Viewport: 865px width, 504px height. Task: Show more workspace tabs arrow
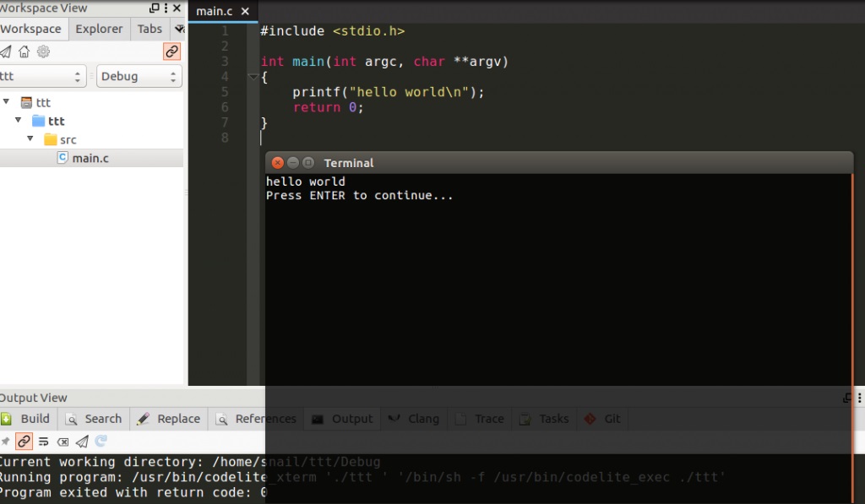coord(179,29)
